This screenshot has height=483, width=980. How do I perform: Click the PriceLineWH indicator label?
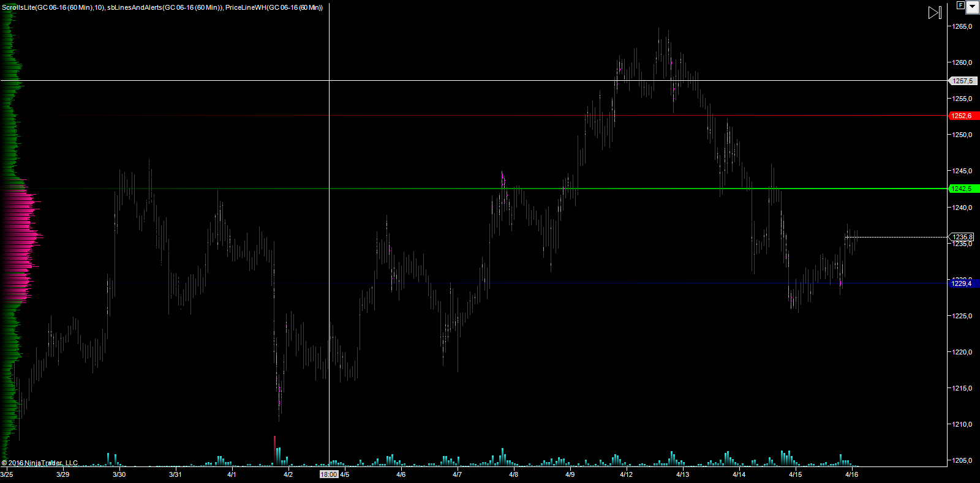click(274, 7)
